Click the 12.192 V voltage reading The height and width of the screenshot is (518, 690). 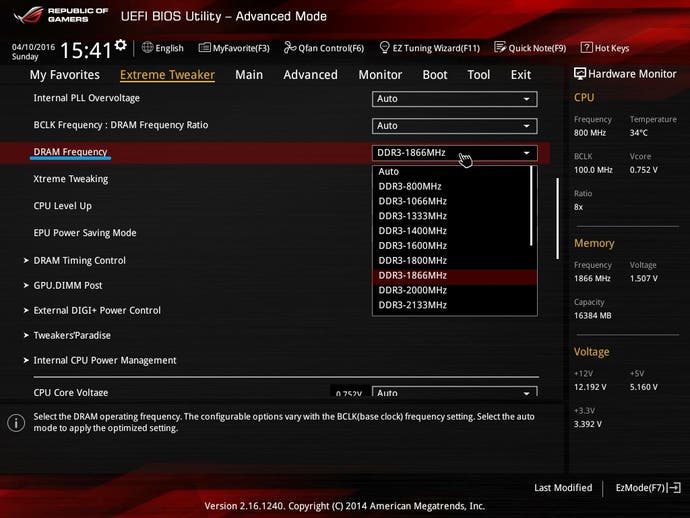coord(590,387)
